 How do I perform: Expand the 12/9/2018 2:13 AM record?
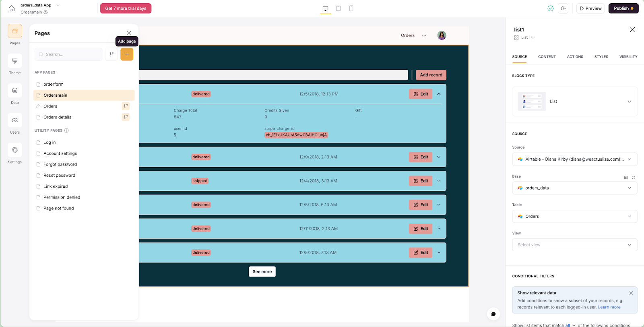(439, 157)
